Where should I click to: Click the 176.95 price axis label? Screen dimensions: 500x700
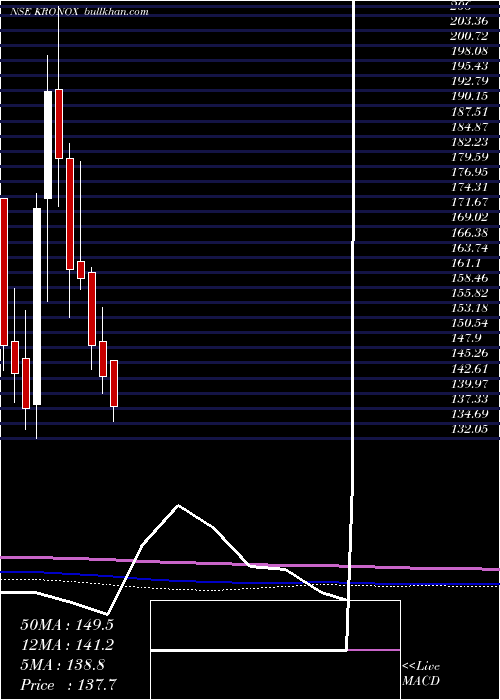click(471, 171)
